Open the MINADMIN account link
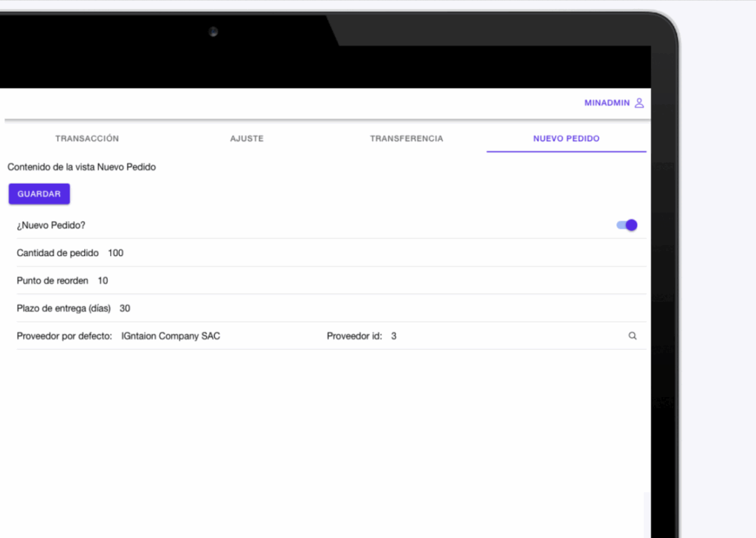 coord(614,103)
